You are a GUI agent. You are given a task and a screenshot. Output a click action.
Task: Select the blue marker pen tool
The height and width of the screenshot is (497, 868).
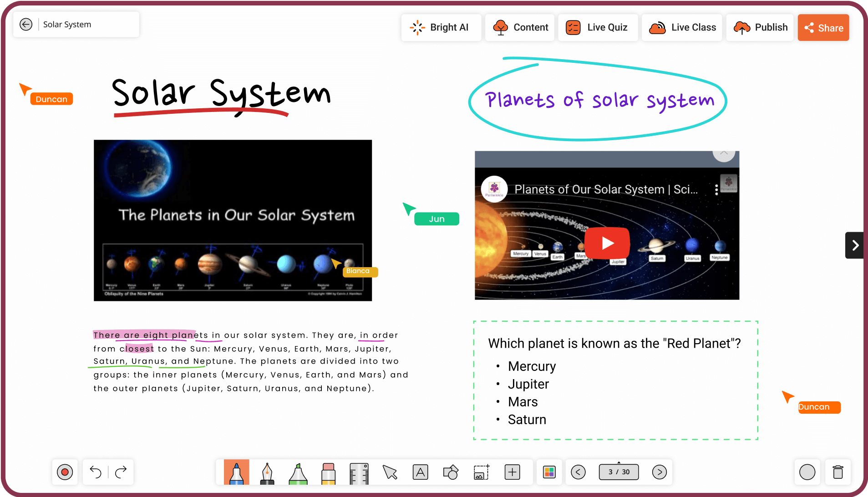(x=236, y=472)
